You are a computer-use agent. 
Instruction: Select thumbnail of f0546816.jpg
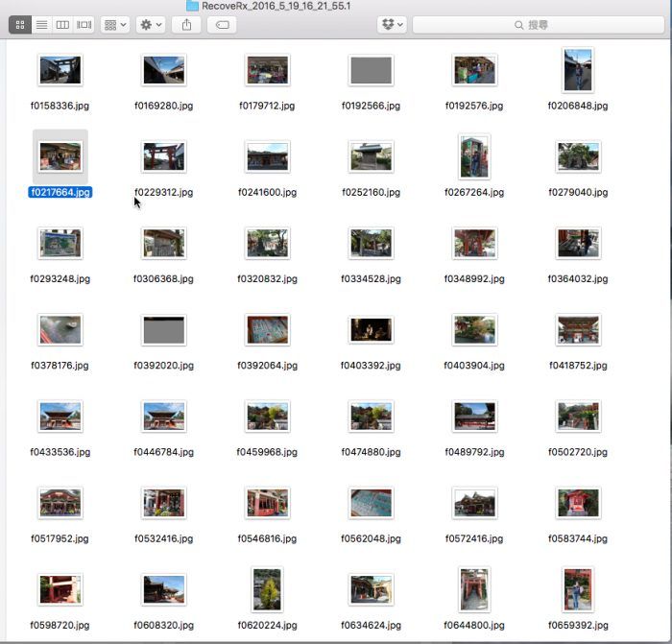tap(268, 503)
